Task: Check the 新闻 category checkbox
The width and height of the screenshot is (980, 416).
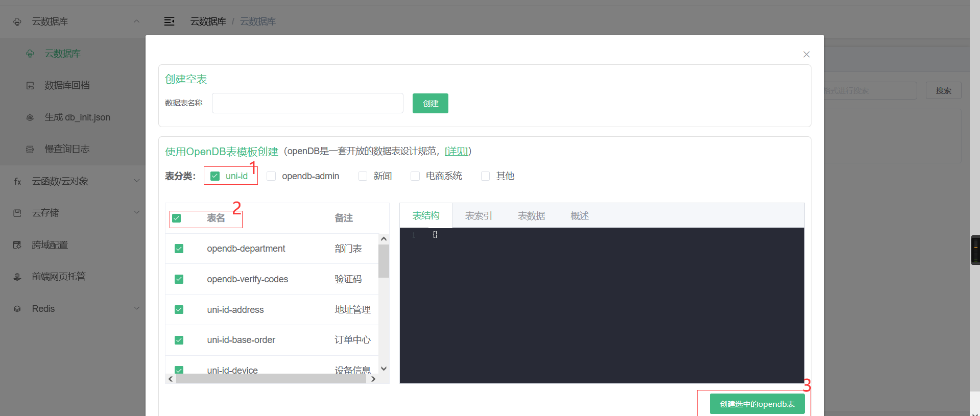Action: click(x=363, y=176)
